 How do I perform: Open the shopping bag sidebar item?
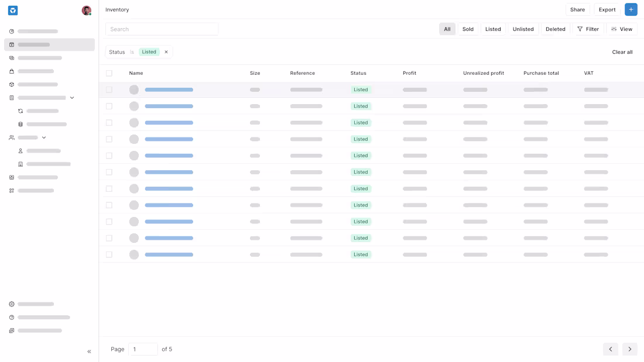(x=11, y=71)
